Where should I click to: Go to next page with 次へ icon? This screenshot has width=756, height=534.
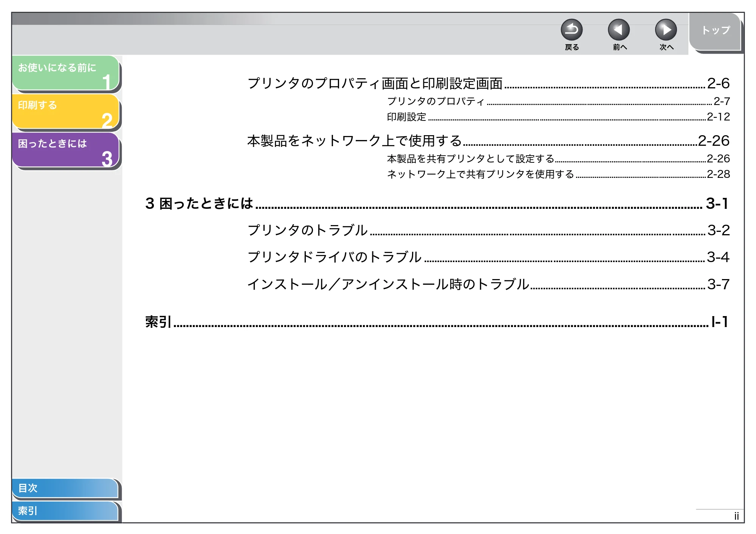tap(666, 30)
